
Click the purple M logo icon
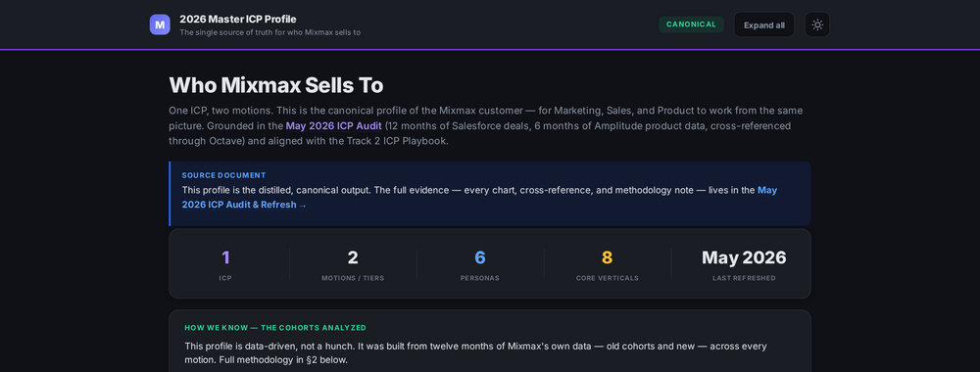tap(160, 24)
